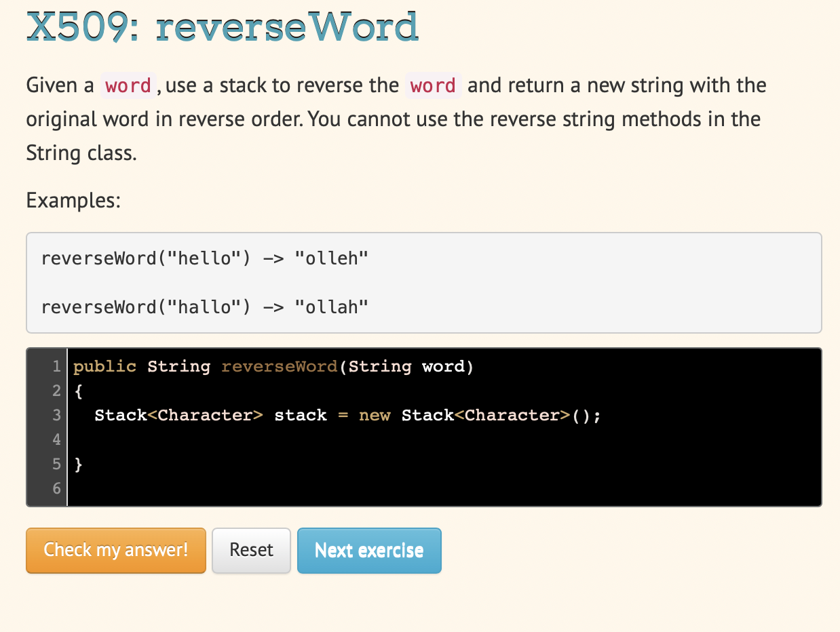Image resolution: width=840 pixels, height=632 pixels.
Task: Click the public keyword on line 1
Action: (104, 366)
